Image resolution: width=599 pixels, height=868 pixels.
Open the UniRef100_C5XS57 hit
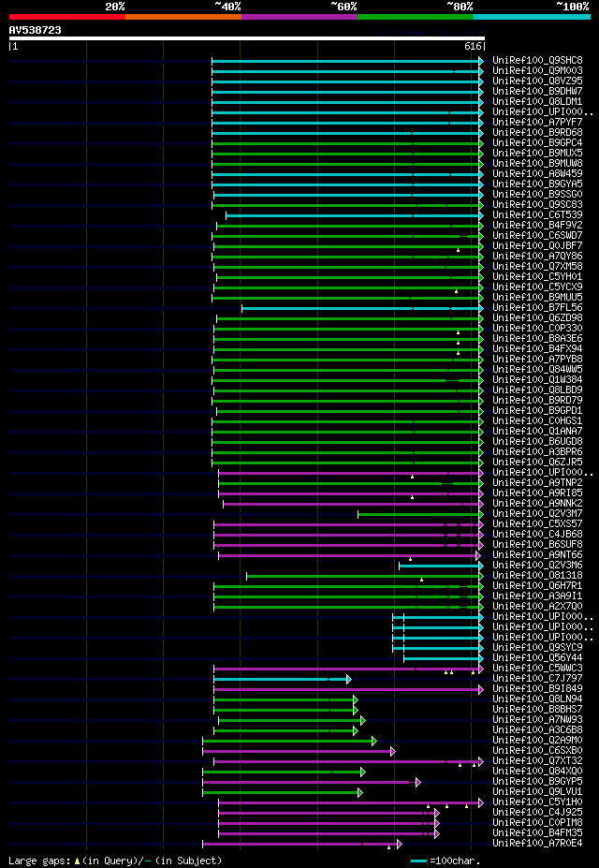coord(537,524)
